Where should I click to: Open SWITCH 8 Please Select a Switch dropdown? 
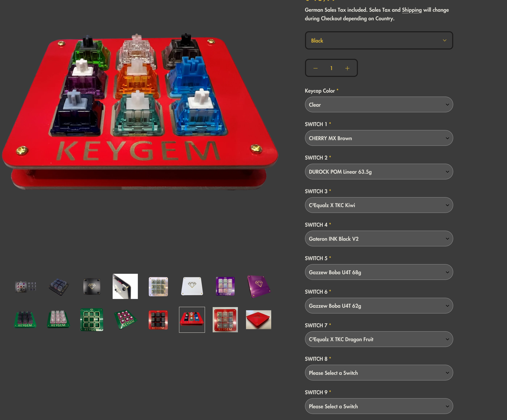coord(379,373)
